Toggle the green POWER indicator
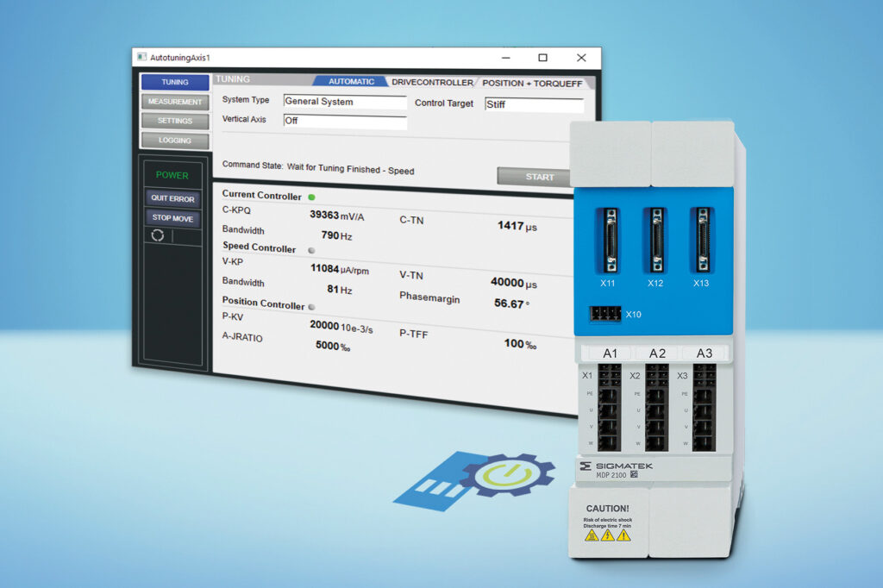The width and height of the screenshot is (883, 588). tap(172, 175)
